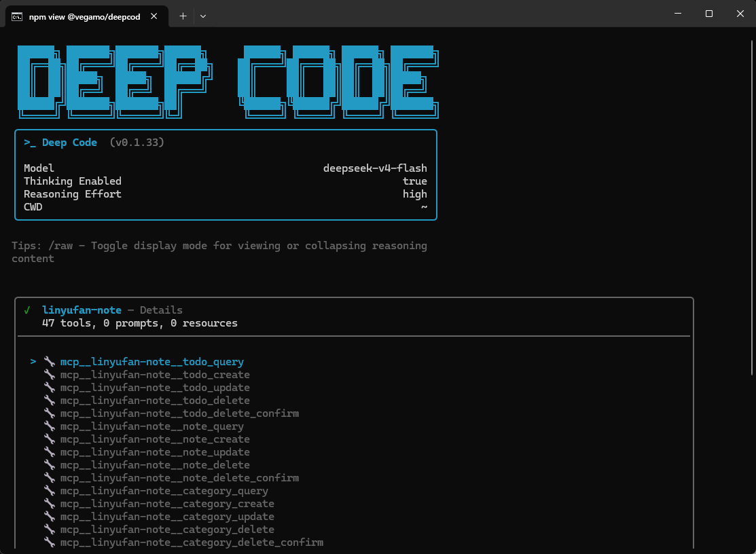Open a new terminal tab with plus
The height and width of the screenshot is (554, 756).
click(183, 16)
